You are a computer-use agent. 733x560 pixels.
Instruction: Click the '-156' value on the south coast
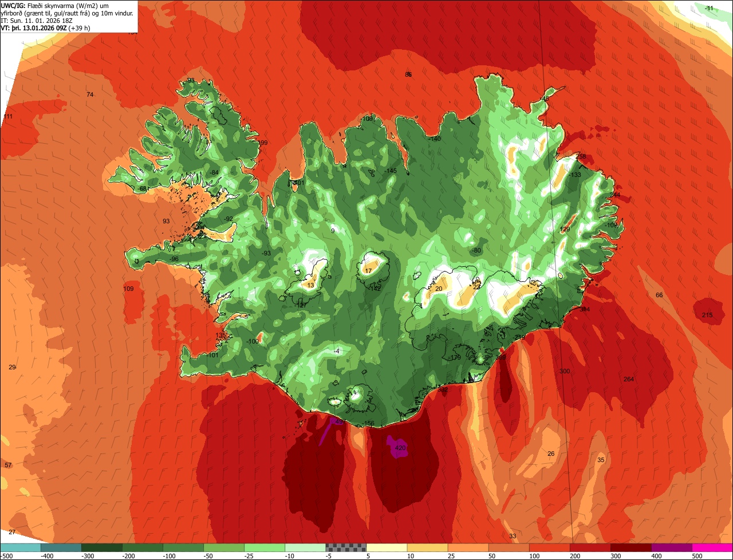369,423
